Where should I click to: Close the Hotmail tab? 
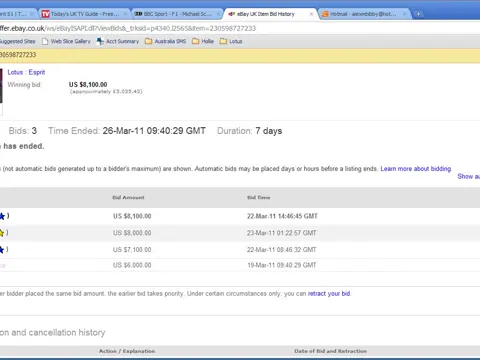click(405, 14)
